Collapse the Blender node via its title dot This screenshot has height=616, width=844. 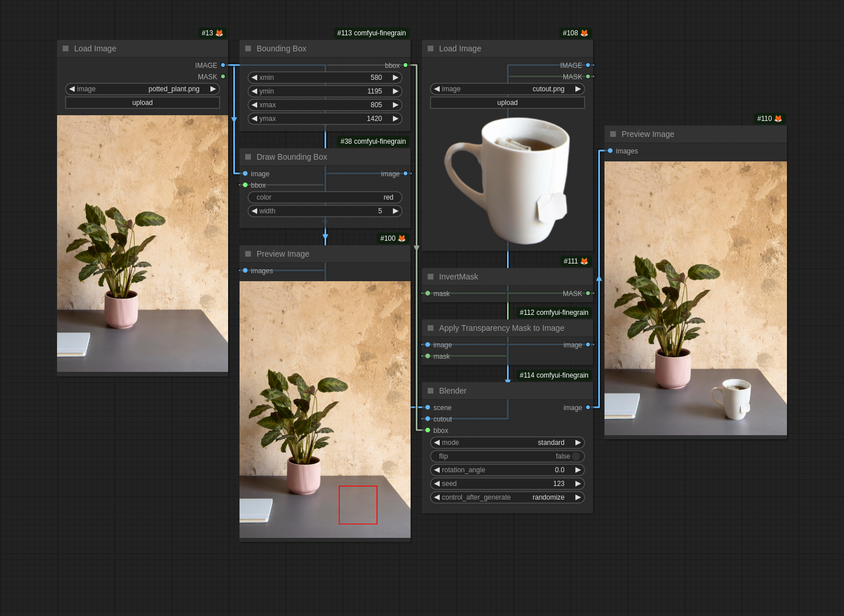(x=431, y=391)
